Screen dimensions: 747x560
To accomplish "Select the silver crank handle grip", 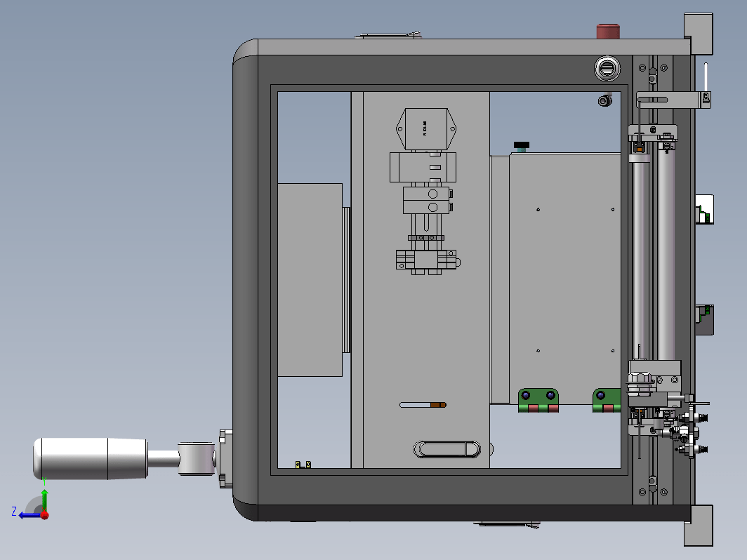I will (91, 458).
